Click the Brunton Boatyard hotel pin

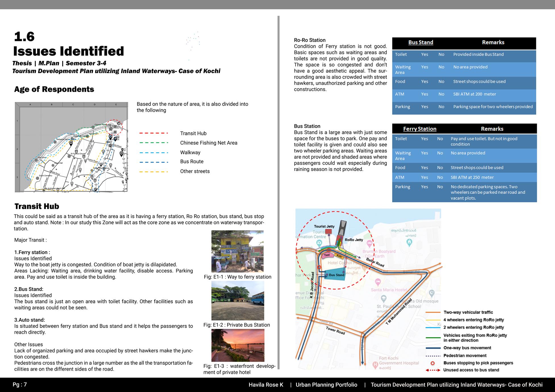tap(369, 243)
